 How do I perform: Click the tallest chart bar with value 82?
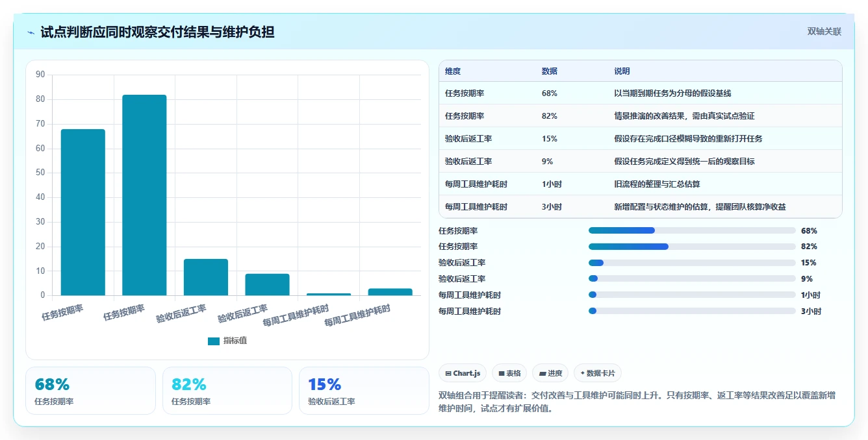[x=144, y=195]
